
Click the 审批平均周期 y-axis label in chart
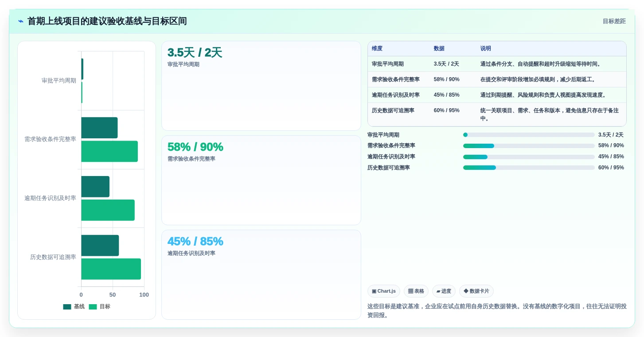59,81
